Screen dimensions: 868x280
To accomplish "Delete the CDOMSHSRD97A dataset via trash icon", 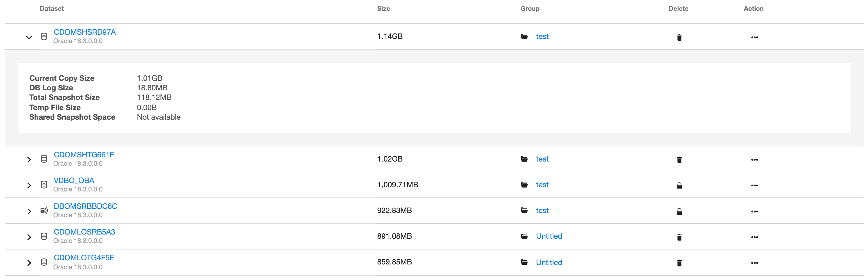I will [x=679, y=37].
